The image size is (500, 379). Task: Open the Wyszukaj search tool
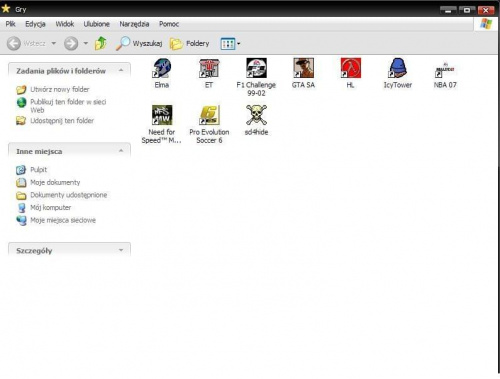pos(139,43)
